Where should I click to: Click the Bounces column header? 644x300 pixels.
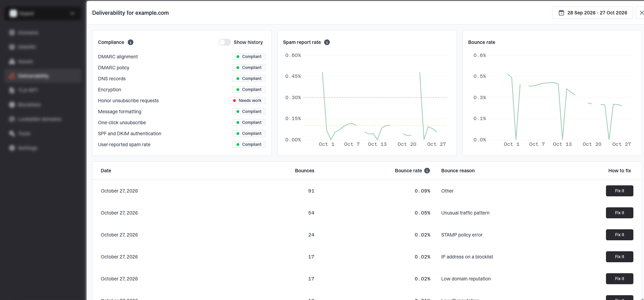coord(305,171)
